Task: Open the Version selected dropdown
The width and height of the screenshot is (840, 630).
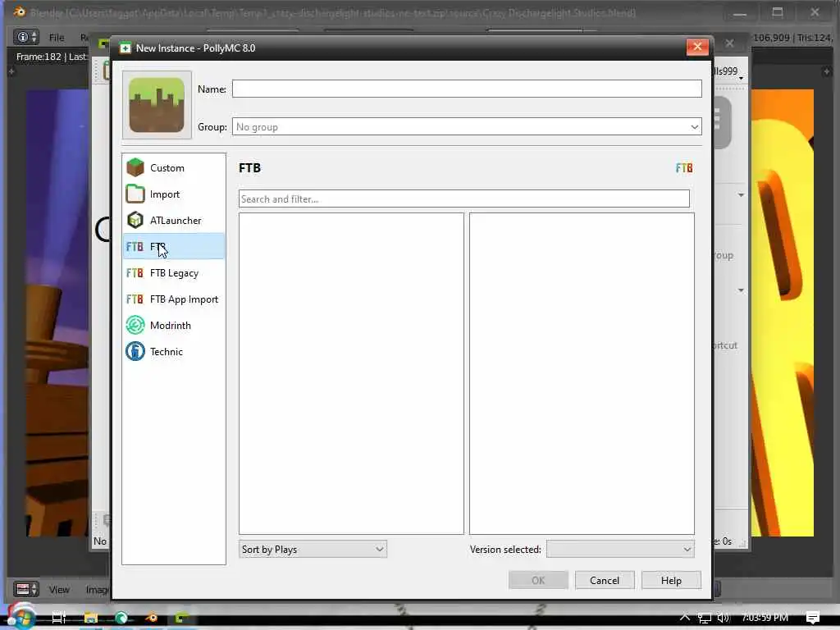Action: [x=620, y=549]
